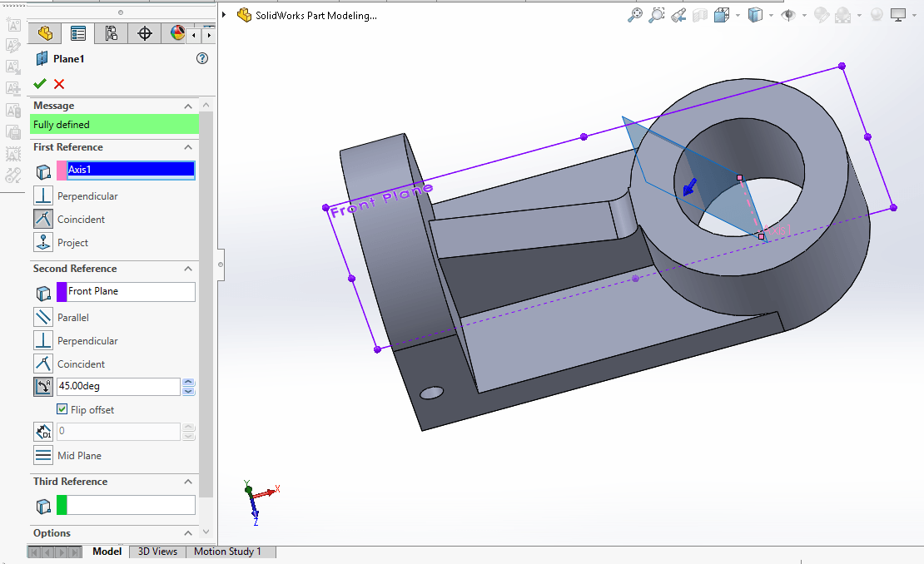Open the View Orientation dropdown arrow

tap(738, 15)
